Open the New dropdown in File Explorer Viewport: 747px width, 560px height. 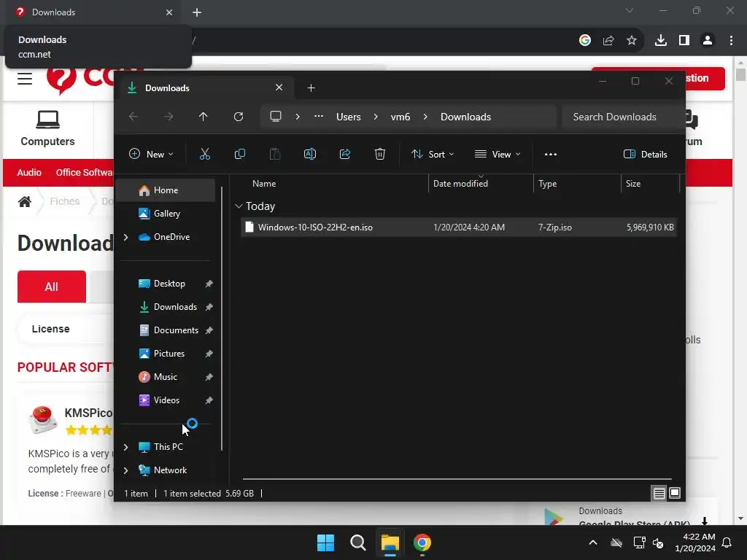(151, 155)
